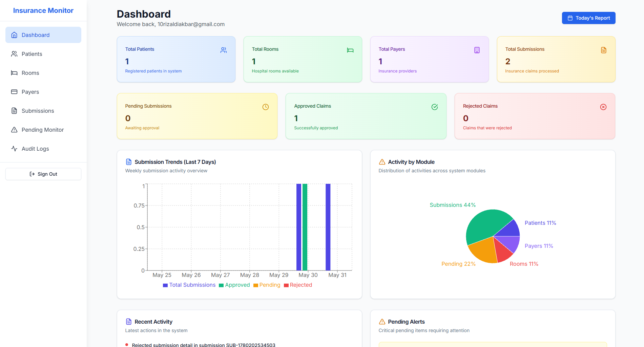Click the users icon on Total Patients card
The height and width of the screenshot is (347, 644).
coord(224,50)
